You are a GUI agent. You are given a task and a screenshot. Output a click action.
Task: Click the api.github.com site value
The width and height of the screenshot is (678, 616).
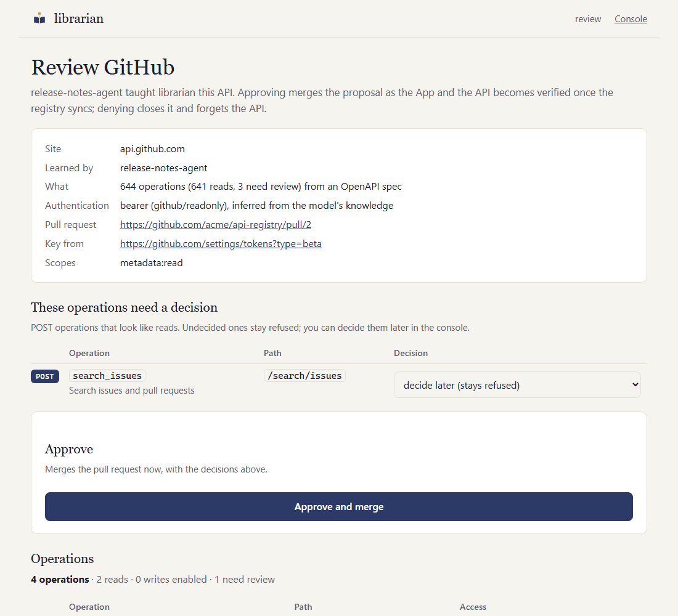click(152, 148)
